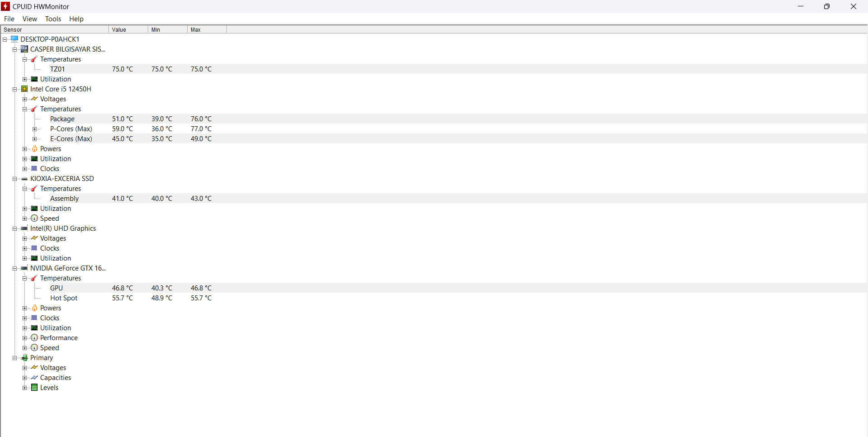The image size is (868, 437).
Task: Click the flame Powers icon under Intel Core i5
Action: (x=34, y=149)
